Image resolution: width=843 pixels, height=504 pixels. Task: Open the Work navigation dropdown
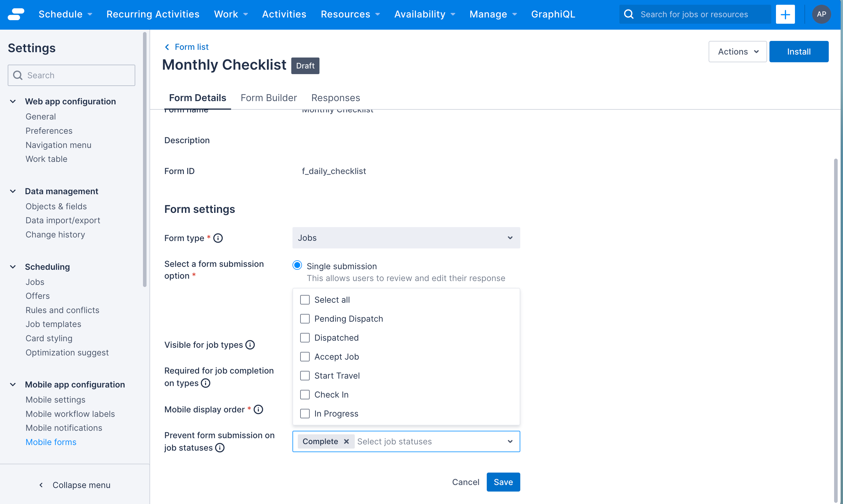(x=231, y=14)
